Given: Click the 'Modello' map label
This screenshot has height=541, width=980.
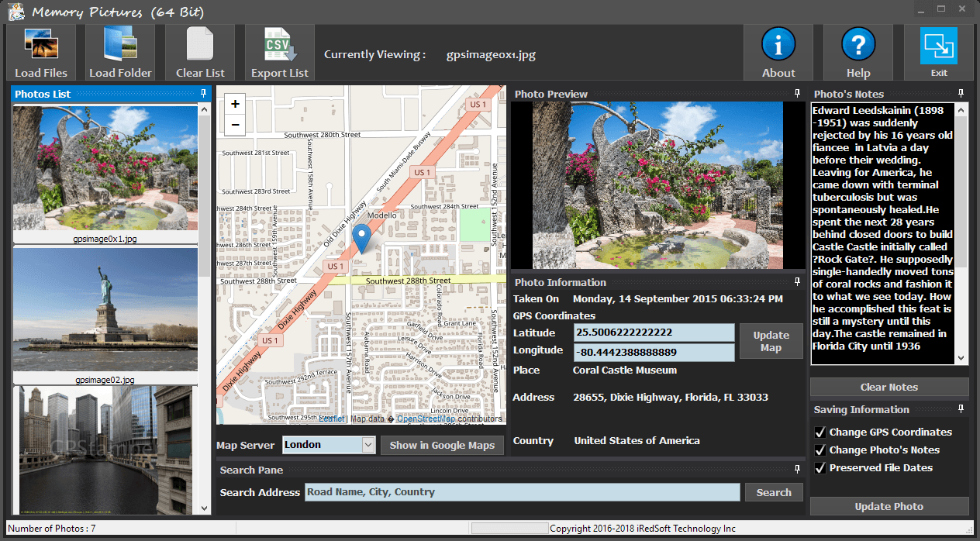Looking at the screenshot, I should tap(381, 215).
